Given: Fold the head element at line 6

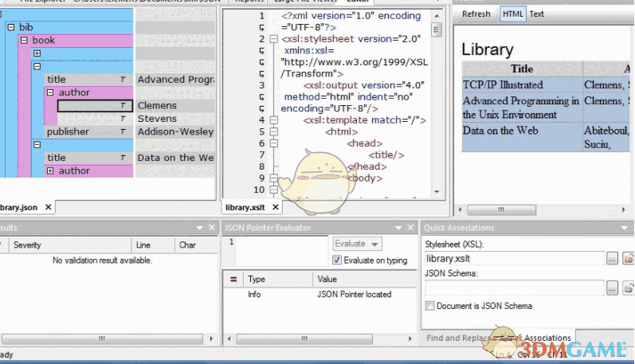Looking at the screenshot, I should pyautogui.click(x=274, y=143).
